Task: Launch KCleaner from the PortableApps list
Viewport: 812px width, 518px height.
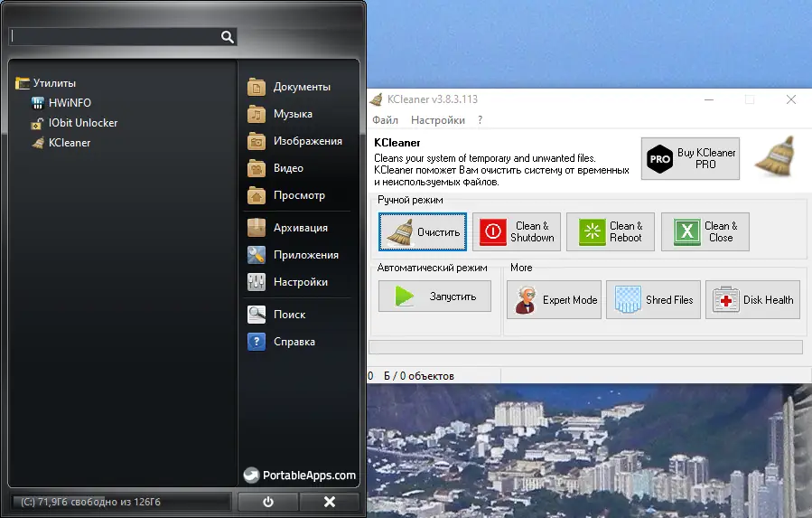Action: pyautogui.click(x=61, y=143)
